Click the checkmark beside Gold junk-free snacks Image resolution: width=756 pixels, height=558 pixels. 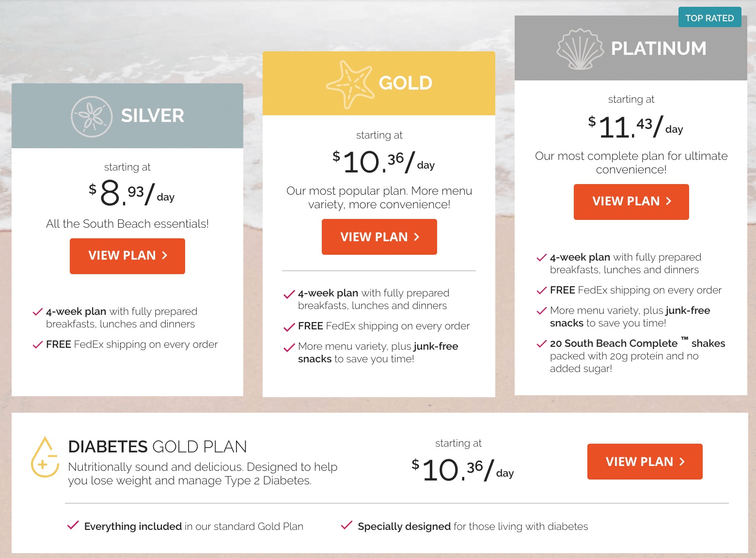pos(289,347)
